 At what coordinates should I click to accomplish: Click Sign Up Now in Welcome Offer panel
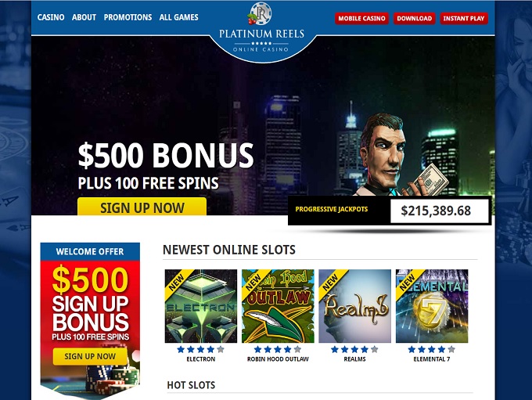click(90, 356)
